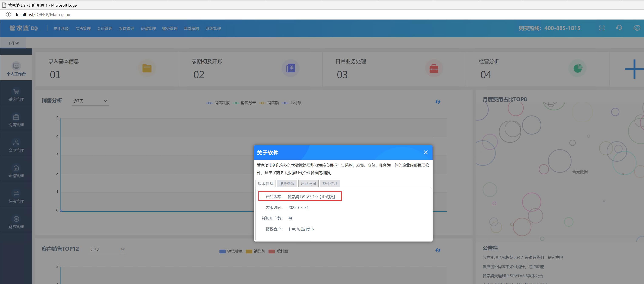Viewport: 644px width, 284px height.
Task: Toggle the 销售次数 legend series
Action: [218, 103]
